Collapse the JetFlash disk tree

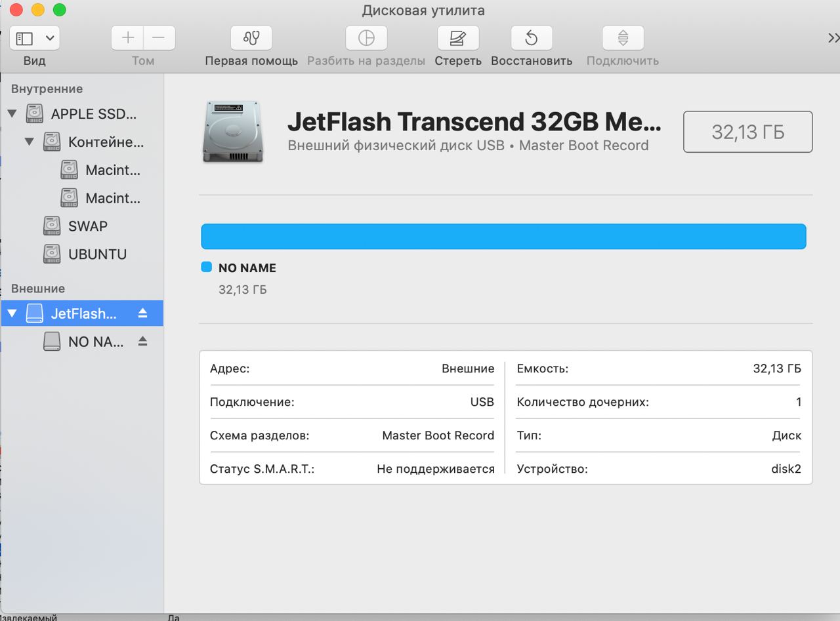12,313
